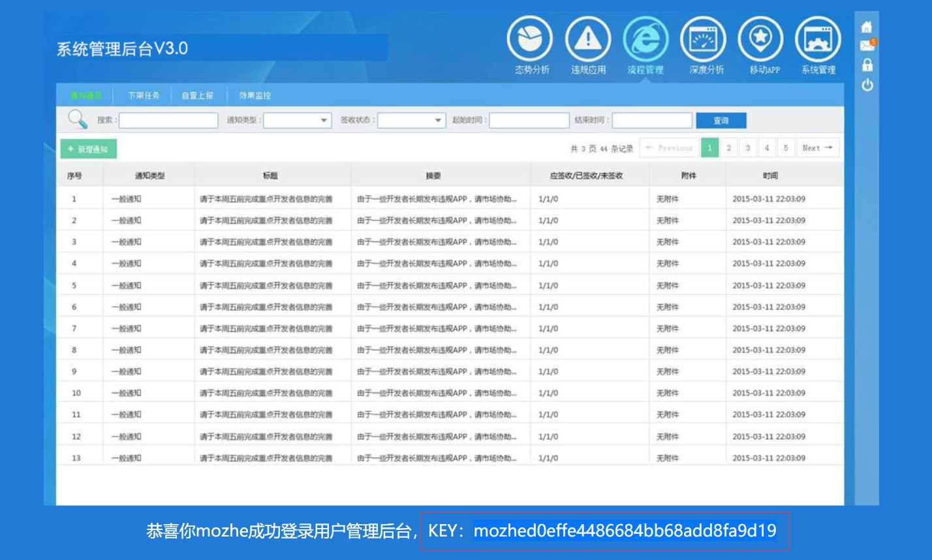Click the magnifying glass search icon
The height and width of the screenshot is (560, 932).
tap(78, 119)
